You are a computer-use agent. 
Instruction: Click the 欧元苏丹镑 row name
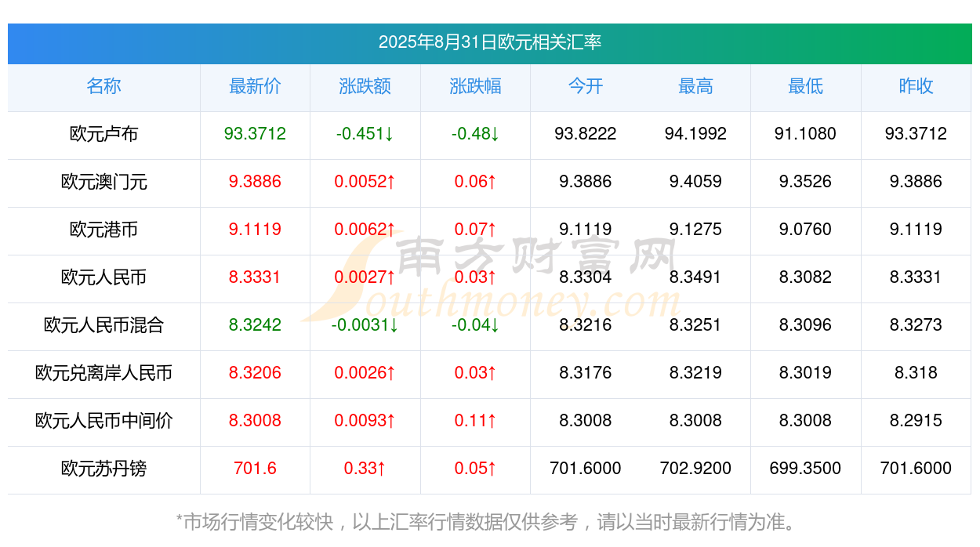click(104, 469)
